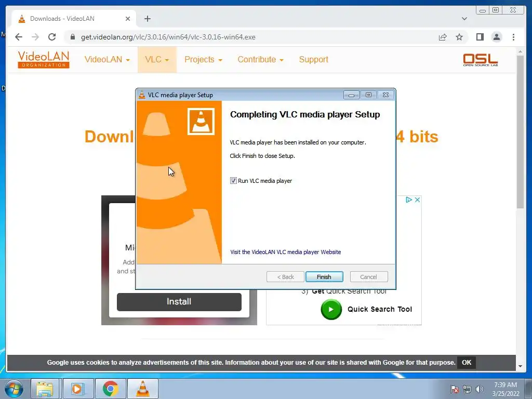Open the Windows Start button

pyautogui.click(x=14, y=389)
